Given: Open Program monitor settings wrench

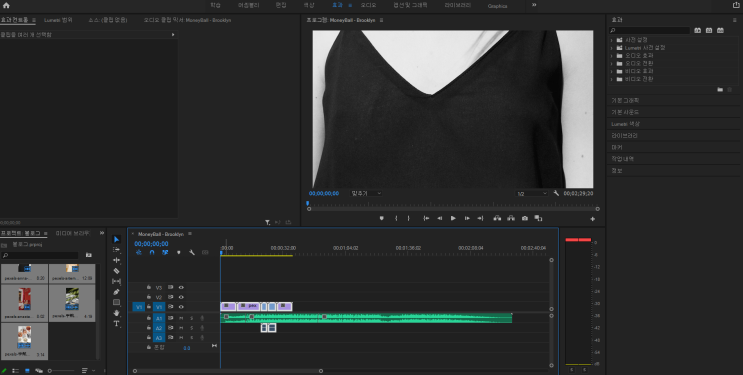Looking at the screenshot, I should click(556, 193).
